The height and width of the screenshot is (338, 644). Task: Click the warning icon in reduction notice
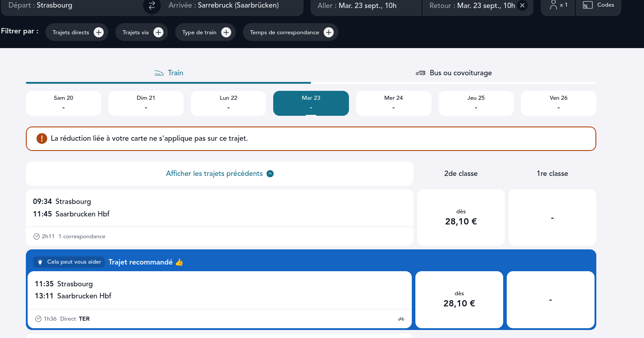tap(42, 138)
